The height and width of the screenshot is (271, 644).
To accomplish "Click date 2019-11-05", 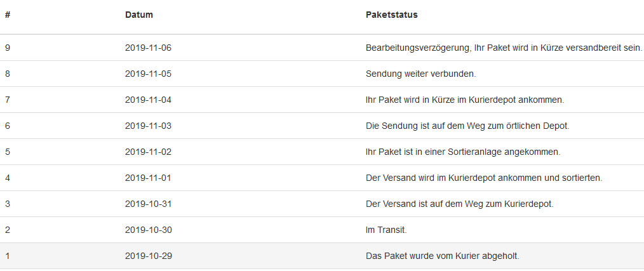I will pyautogui.click(x=148, y=74).
